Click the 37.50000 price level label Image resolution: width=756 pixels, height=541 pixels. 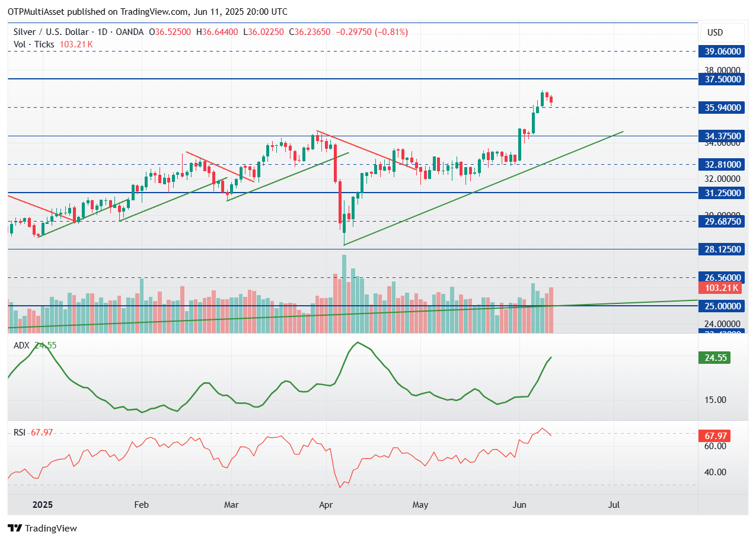click(x=722, y=79)
